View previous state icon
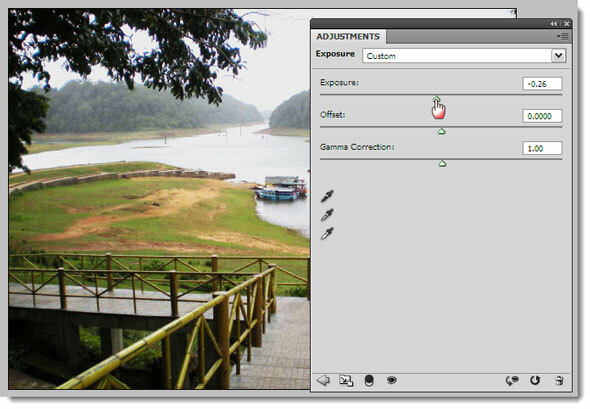Screen dimensions: 590x409 tap(512, 380)
